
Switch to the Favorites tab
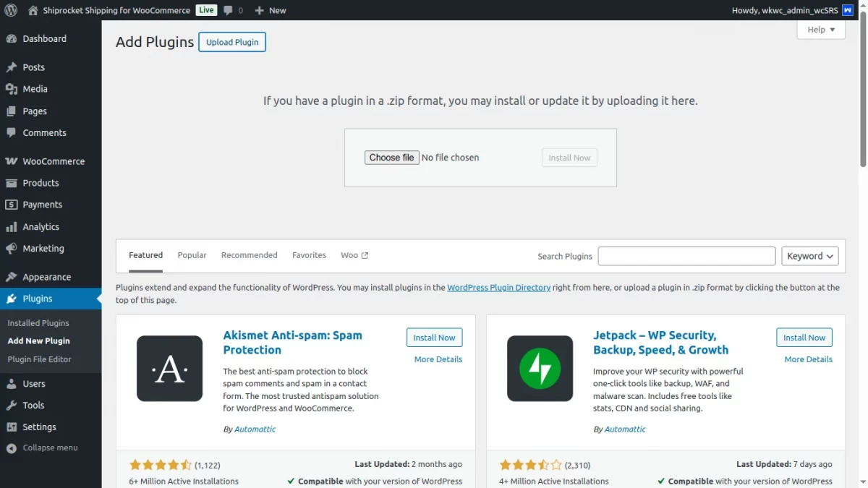(309, 255)
